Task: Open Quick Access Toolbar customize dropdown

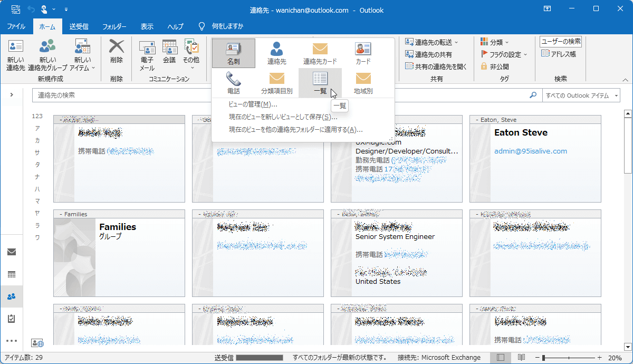Action: click(x=66, y=9)
